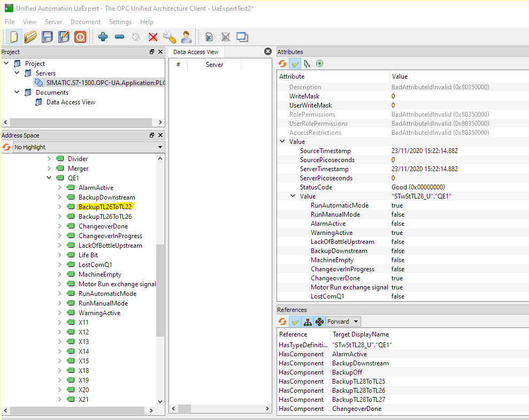The image size is (529, 420).
Task: Close the Address Space panel
Action: coord(160,135)
